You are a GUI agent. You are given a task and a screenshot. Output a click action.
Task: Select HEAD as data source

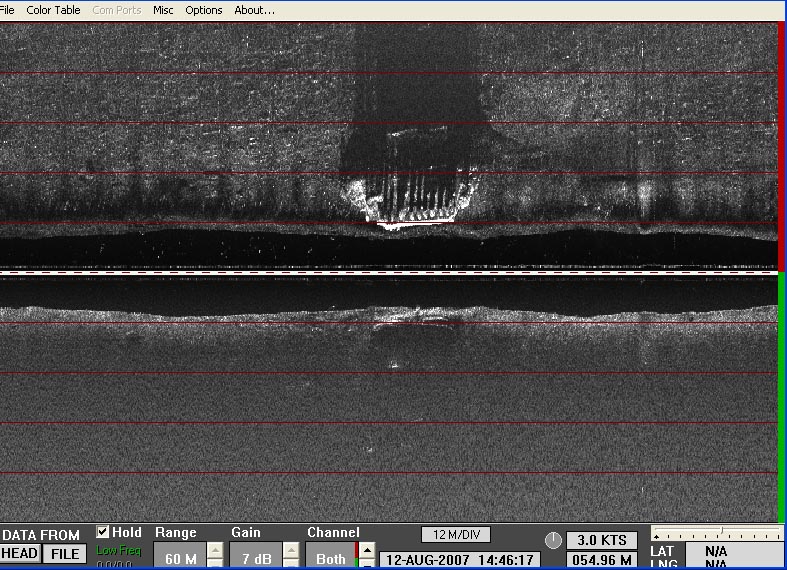(x=20, y=554)
